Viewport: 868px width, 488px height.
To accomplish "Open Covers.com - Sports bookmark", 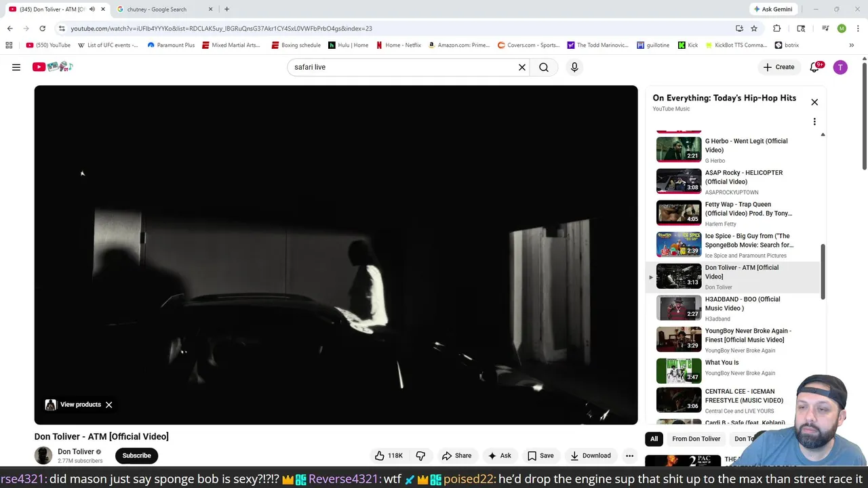I will [529, 45].
